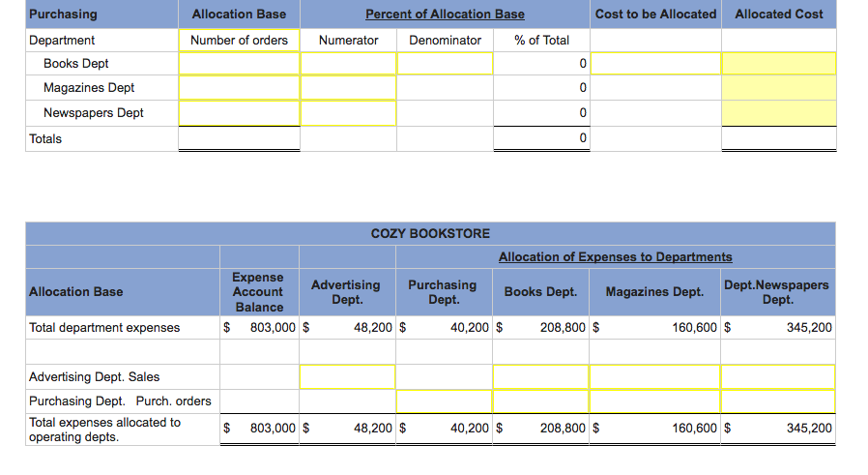Click Purchasing Dept. orders cell under Books Dept.
Viewport: 868px width, 475px height.
(541, 401)
